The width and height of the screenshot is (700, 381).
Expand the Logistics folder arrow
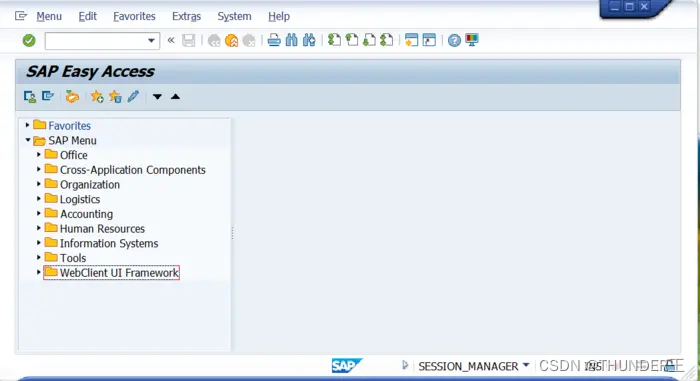[x=39, y=199]
